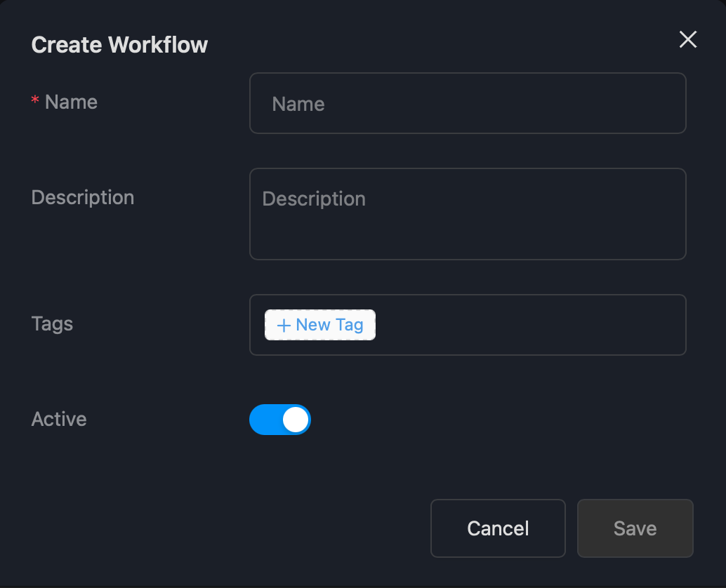Image resolution: width=726 pixels, height=588 pixels.
Task: Click the Name input field
Action: (468, 103)
